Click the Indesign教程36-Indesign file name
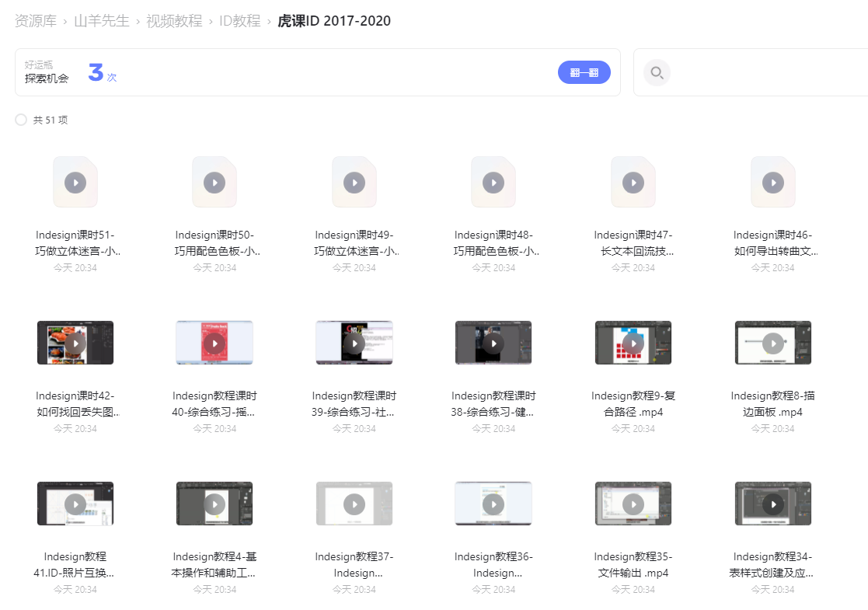 (493, 564)
